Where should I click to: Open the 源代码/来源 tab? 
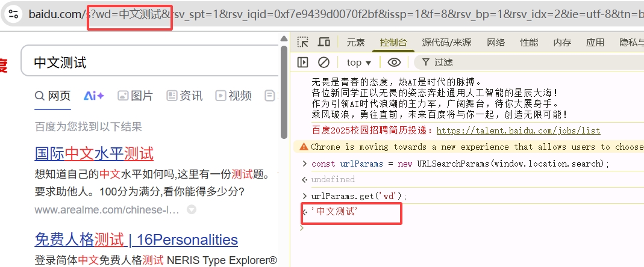click(446, 42)
